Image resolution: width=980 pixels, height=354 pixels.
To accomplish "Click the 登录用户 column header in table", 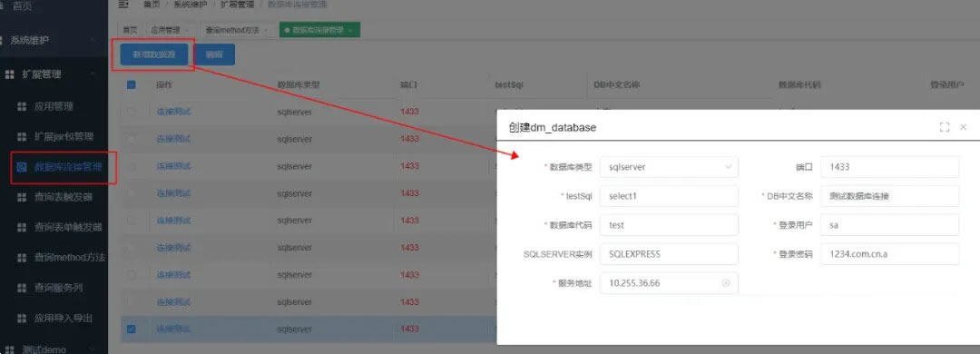I will [x=946, y=84].
